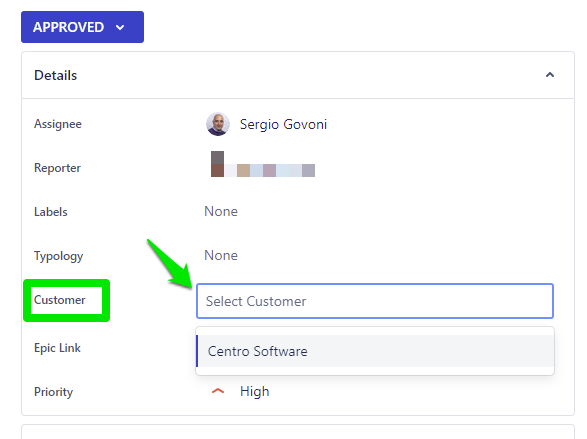Click the Priority field label

[x=54, y=392]
